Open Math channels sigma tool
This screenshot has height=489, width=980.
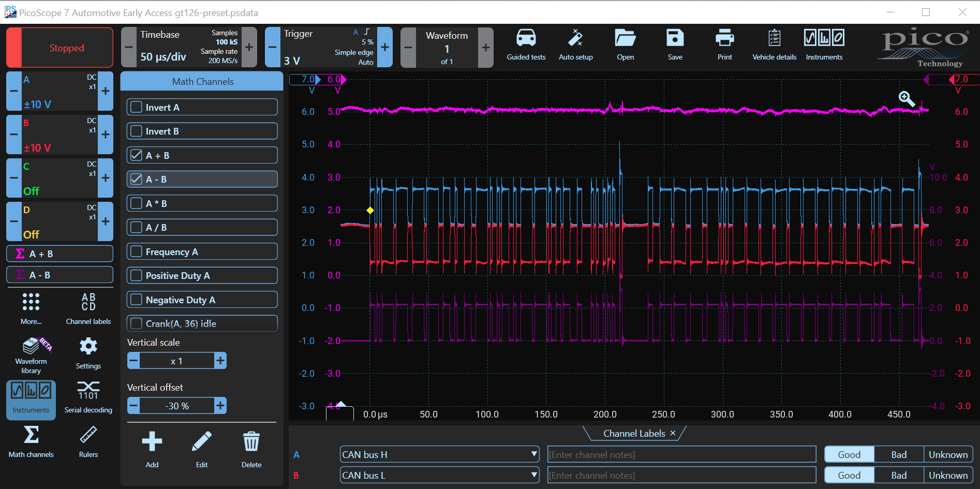[31, 442]
